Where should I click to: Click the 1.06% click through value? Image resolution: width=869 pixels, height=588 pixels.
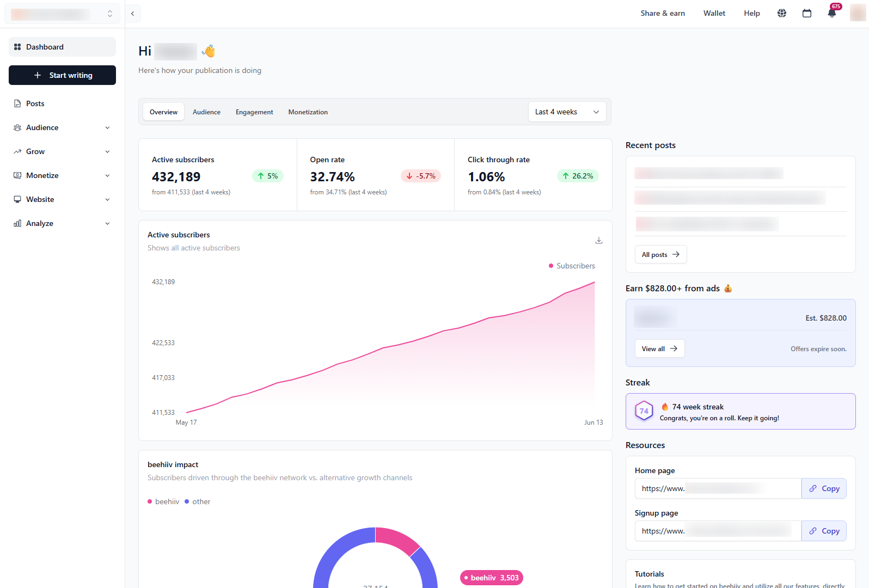[486, 177]
